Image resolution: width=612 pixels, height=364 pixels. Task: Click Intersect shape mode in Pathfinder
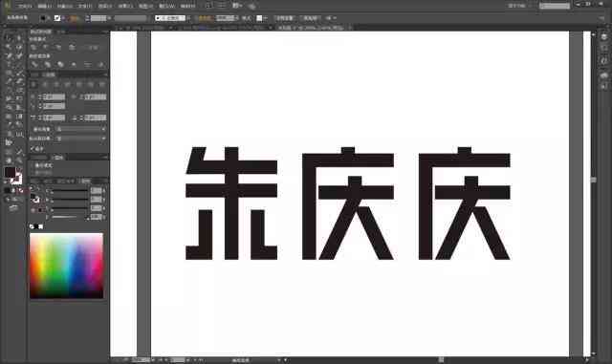(58, 47)
